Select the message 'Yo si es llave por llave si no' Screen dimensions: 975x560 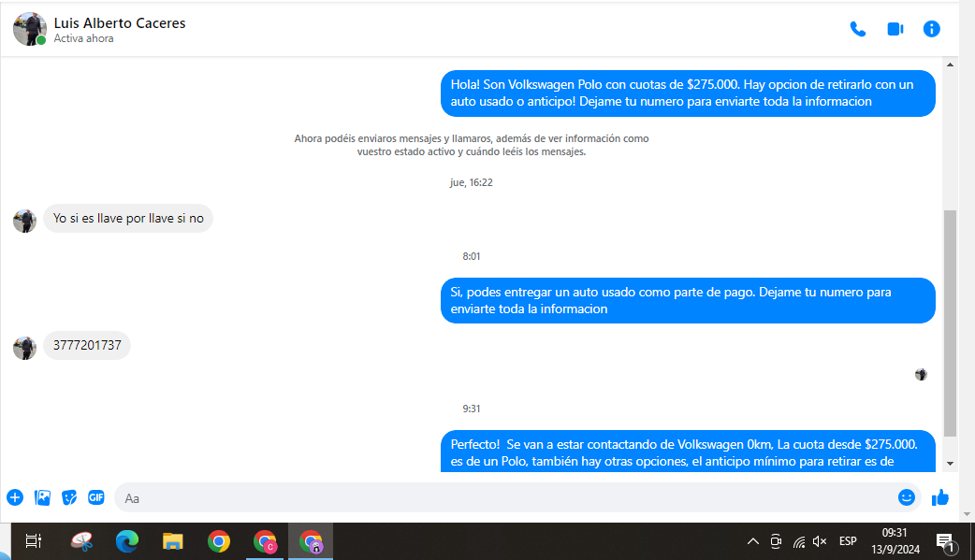[128, 219]
